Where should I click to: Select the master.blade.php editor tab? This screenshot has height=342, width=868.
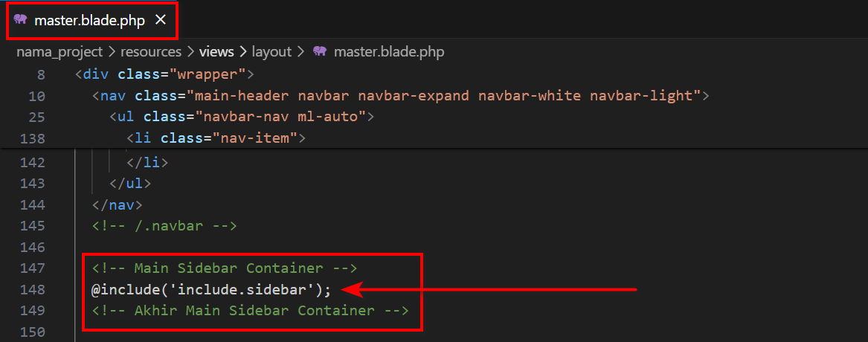click(x=90, y=21)
